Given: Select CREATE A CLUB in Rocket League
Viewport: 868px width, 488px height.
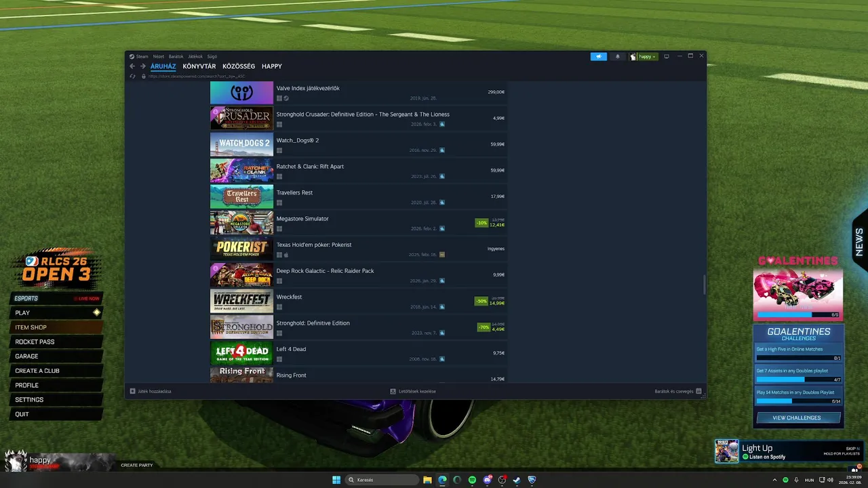Looking at the screenshot, I should point(56,371).
